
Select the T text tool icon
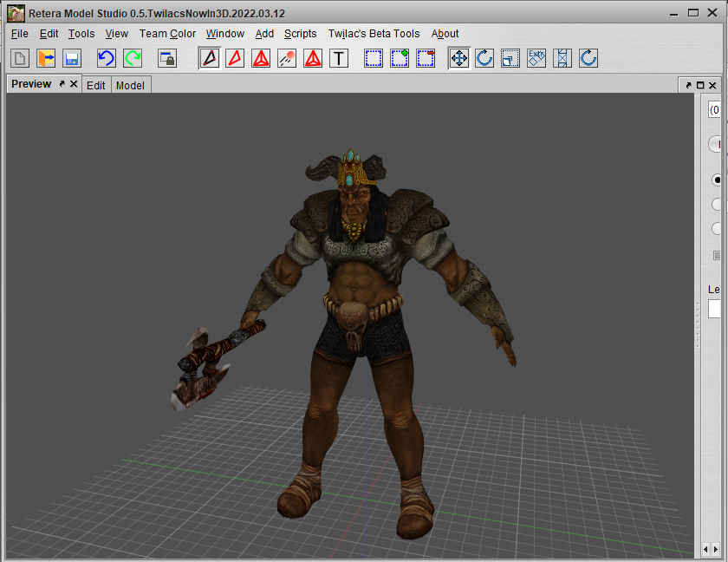tap(339, 58)
